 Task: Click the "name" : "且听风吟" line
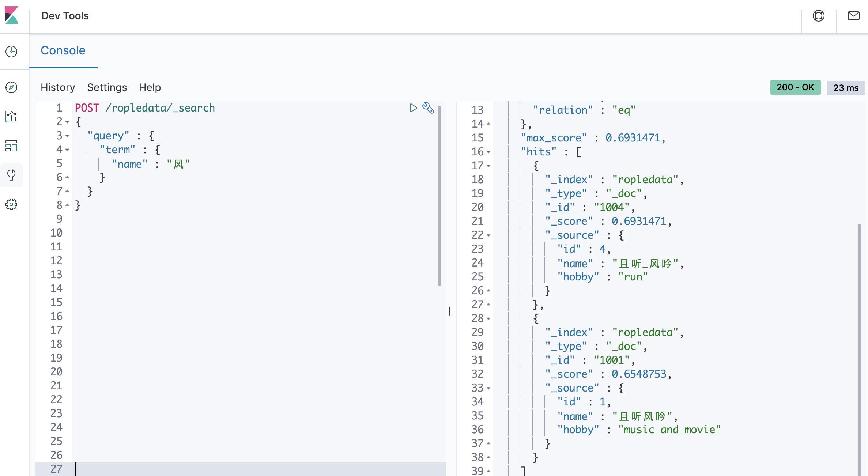coord(618,416)
